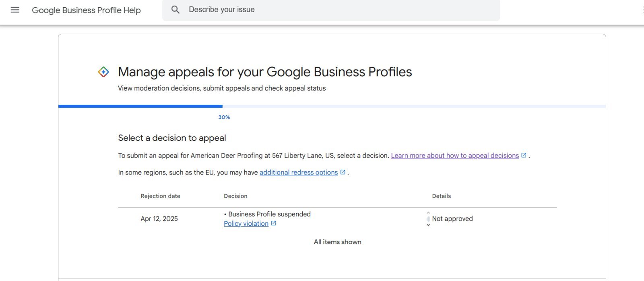Screen dimensions: 644x281
Task: Open the hamburger main menu
Action: [15, 10]
